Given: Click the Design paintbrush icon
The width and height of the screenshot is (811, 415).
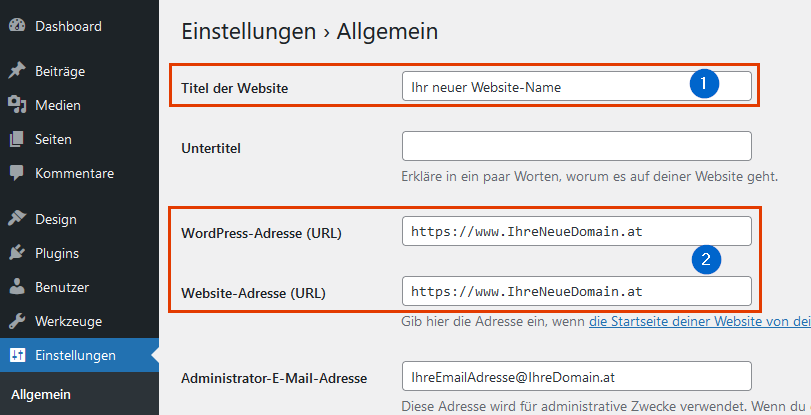Looking at the screenshot, I should pos(17,218).
